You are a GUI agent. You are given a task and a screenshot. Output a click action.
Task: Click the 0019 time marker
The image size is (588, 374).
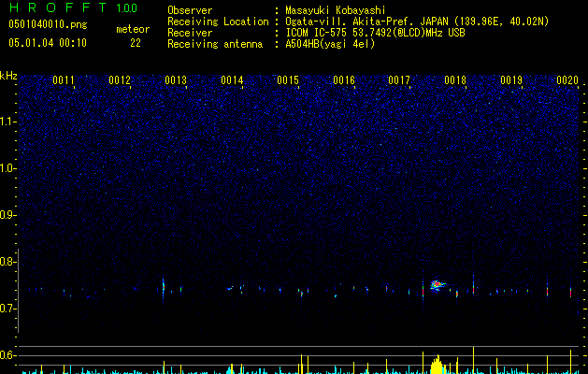tap(511, 80)
